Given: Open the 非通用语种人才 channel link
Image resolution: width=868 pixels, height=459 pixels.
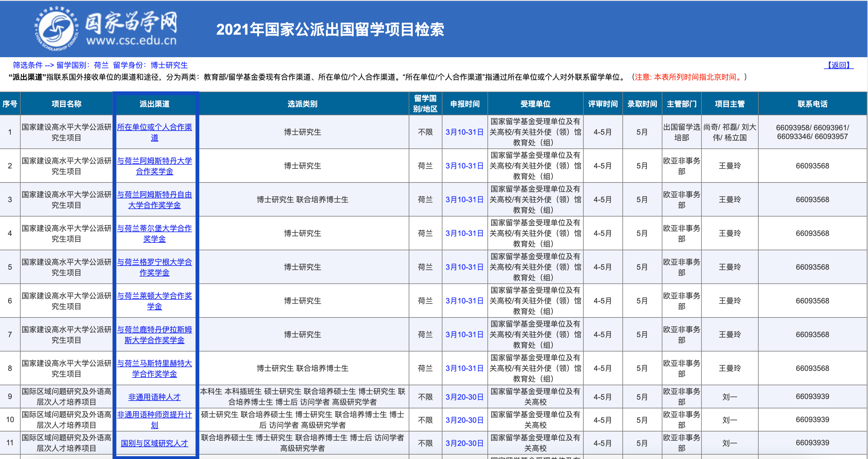Looking at the screenshot, I should tap(155, 397).
